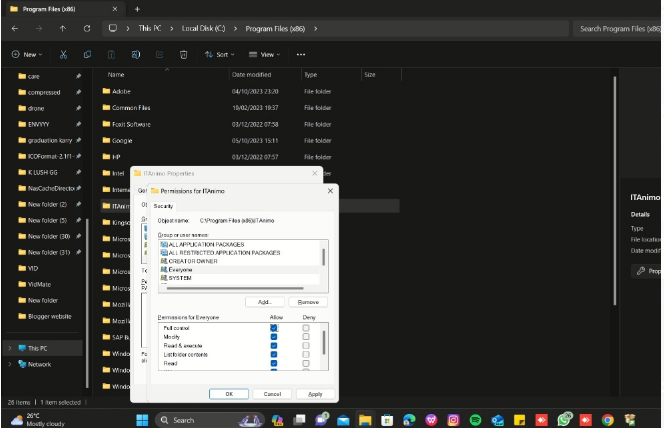Image resolution: width=664 pixels, height=428 pixels.
Task: Expand the View dropdown menu
Action: (x=266, y=54)
